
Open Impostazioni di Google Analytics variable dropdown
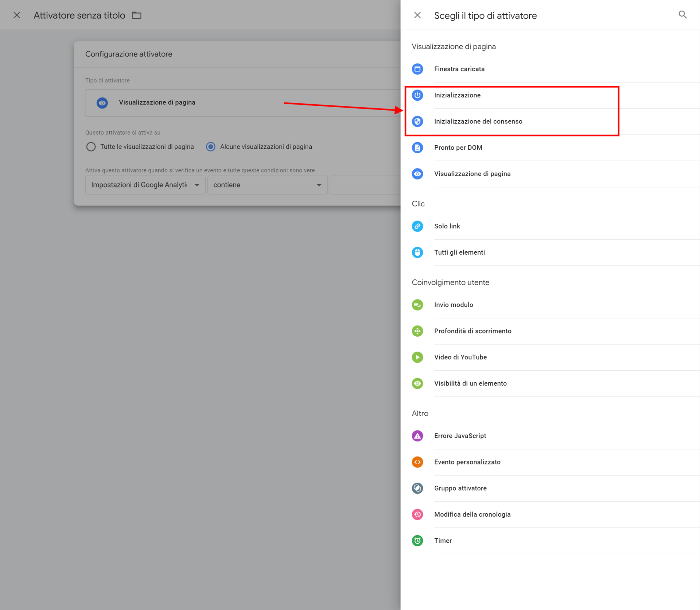(x=145, y=185)
